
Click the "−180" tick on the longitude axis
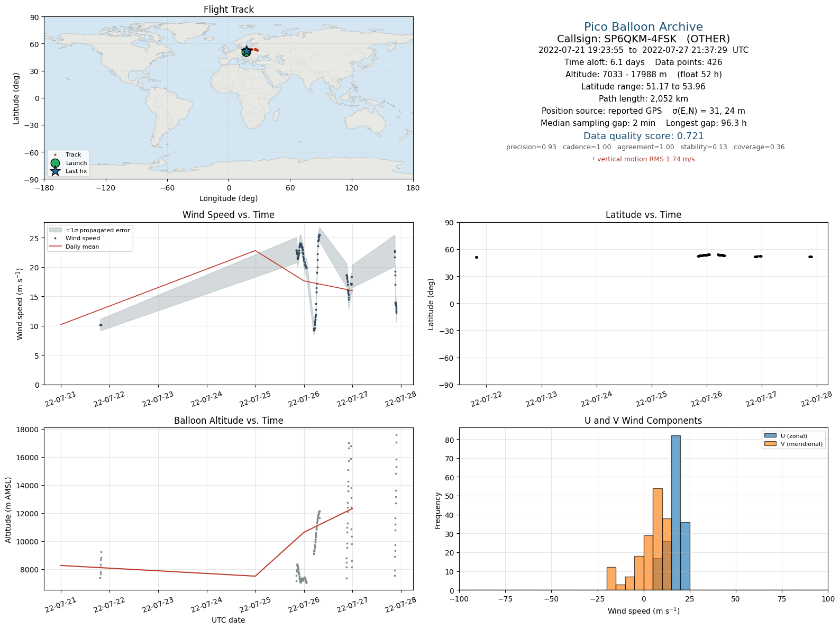pos(44,188)
